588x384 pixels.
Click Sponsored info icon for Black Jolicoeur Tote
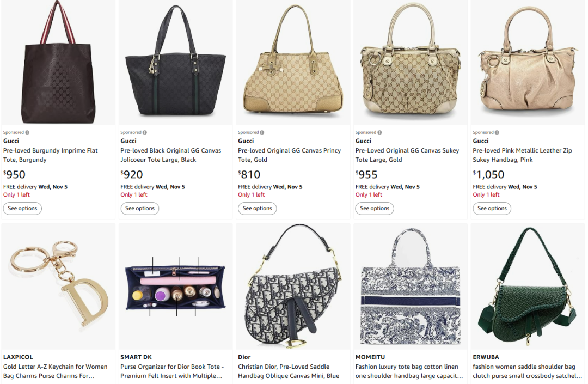coord(145,132)
